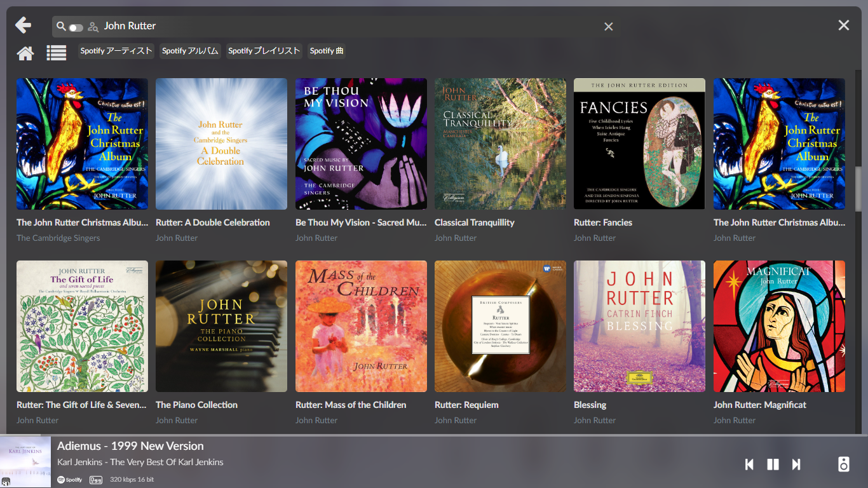Open the list view icon
Screen dimensions: 868x488
click(57, 53)
